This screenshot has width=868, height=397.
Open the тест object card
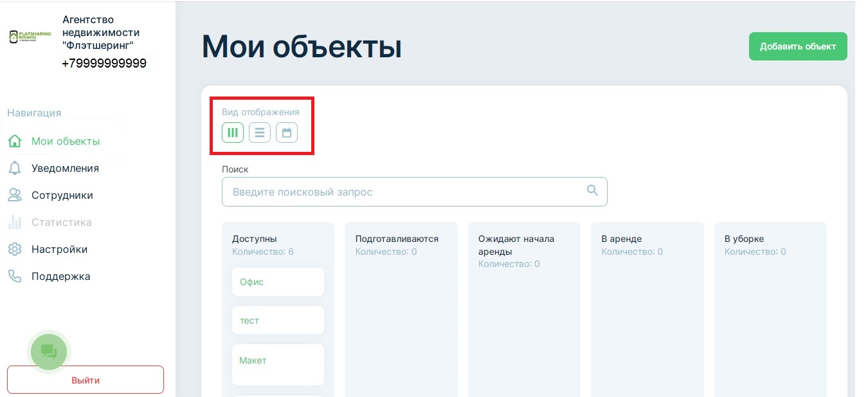(278, 320)
